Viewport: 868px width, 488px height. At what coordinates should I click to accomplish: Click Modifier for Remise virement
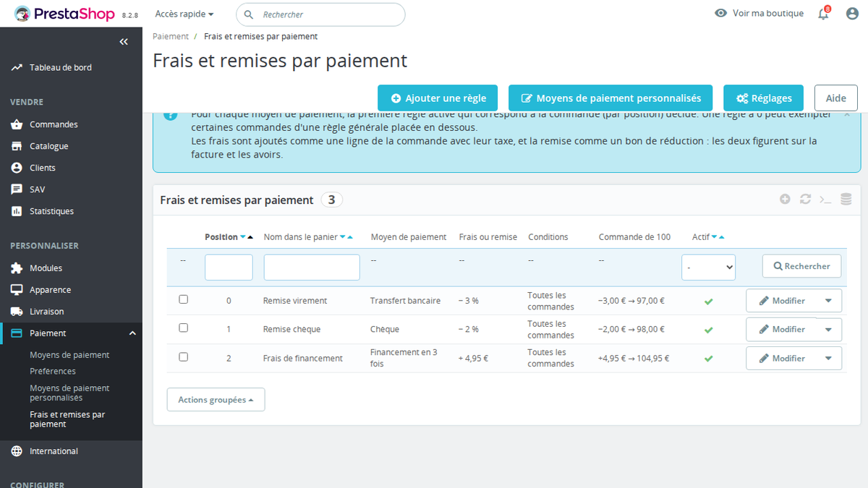pyautogui.click(x=781, y=301)
